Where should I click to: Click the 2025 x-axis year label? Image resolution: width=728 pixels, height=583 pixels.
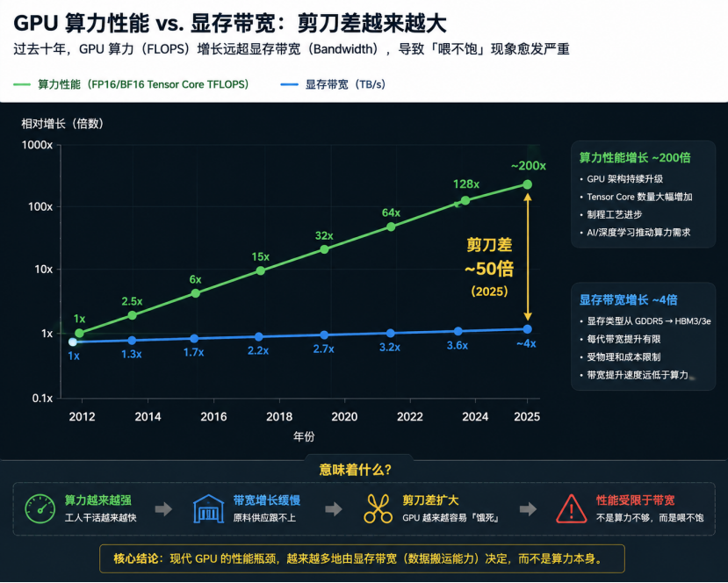[527, 416]
